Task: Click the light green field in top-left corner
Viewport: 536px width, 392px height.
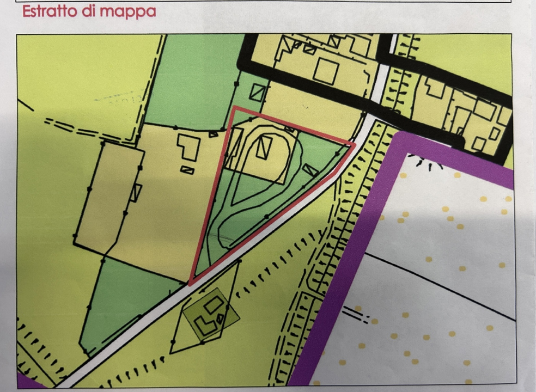Action: (82, 71)
